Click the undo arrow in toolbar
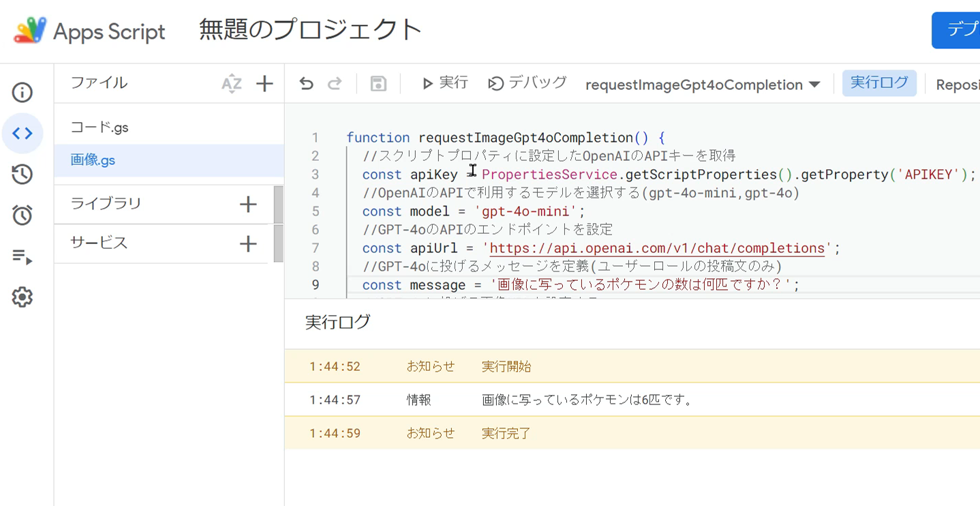This screenshot has height=506, width=980. [x=307, y=84]
